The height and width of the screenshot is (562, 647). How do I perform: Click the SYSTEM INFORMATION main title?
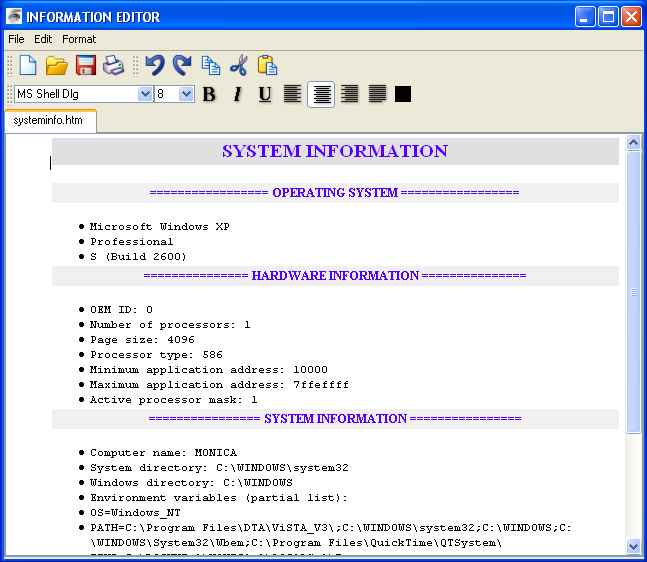coord(335,151)
